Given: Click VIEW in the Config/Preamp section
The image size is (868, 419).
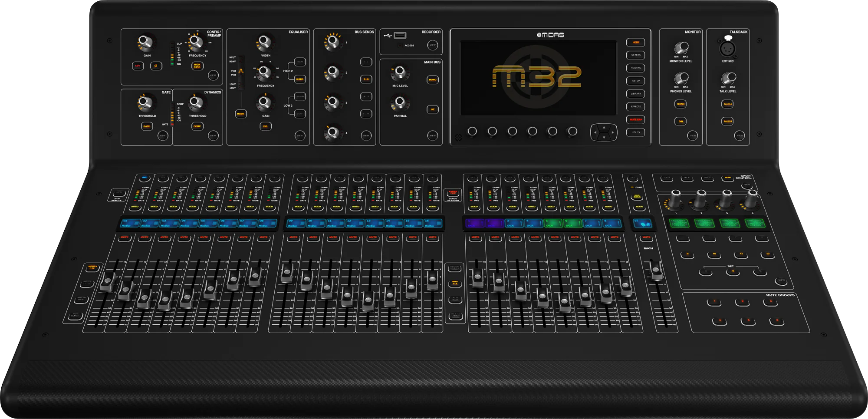Looking at the screenshot, I should (213, 75).
